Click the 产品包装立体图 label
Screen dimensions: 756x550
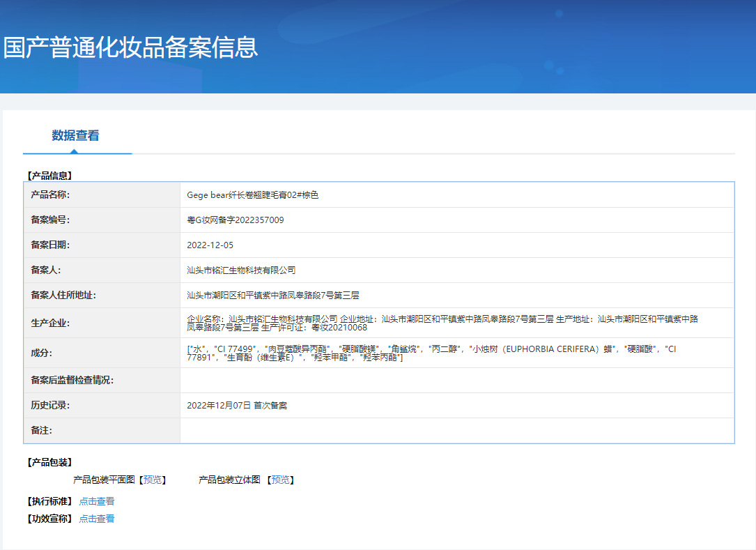(x=229, y=480)
